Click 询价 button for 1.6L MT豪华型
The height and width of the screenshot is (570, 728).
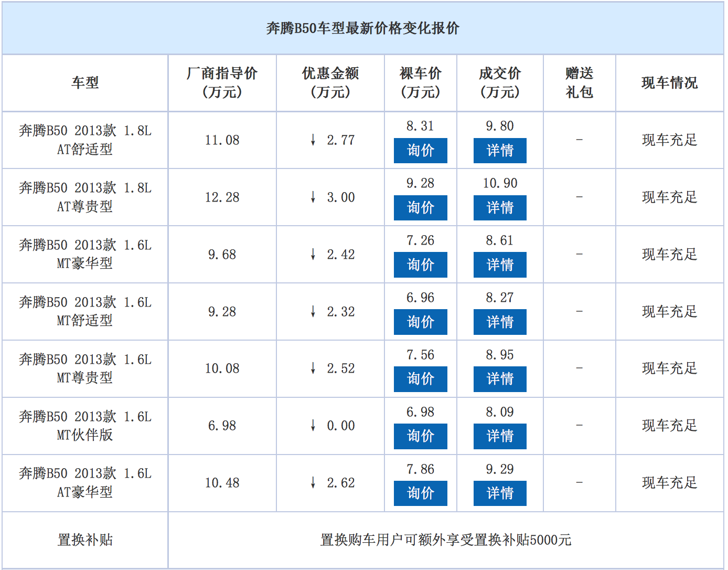tap(420, 265)
